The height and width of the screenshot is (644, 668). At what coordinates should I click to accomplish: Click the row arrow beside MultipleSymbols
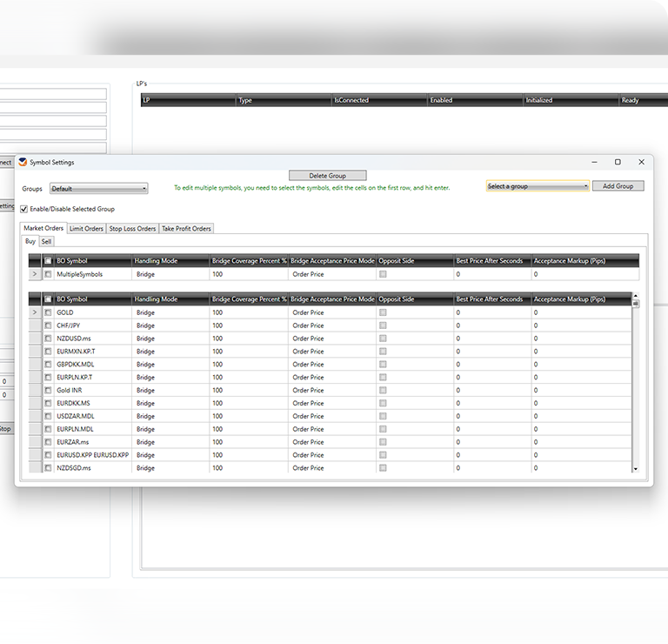click(x=35, y=274)
